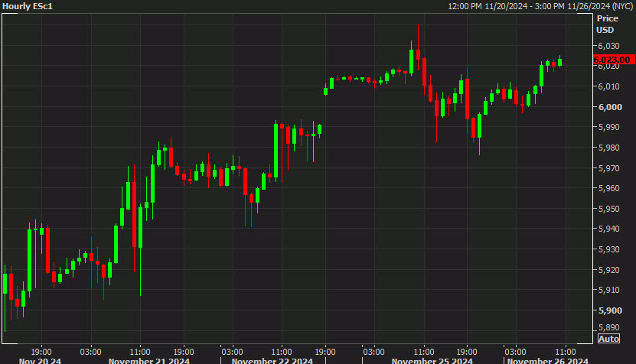The image size is (636, 364).
Task: Click the red 6,023.00 last price tag
Action: click(614, 60)
